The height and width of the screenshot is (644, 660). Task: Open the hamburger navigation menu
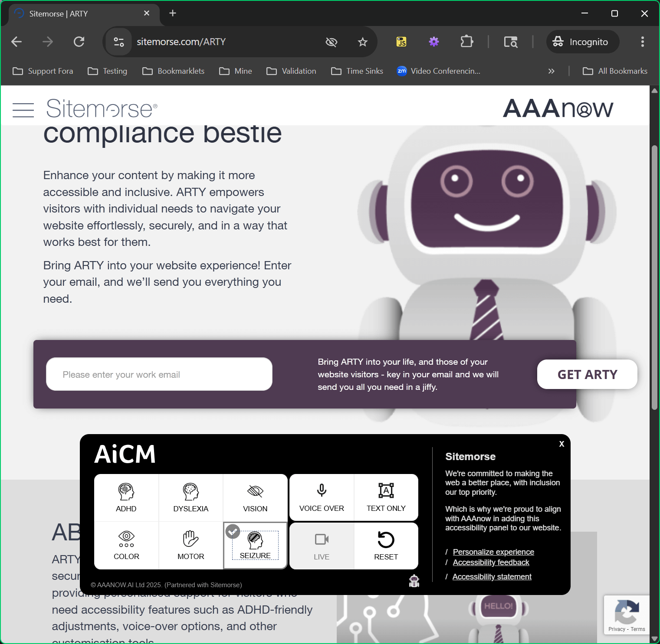[x=23, y=110]
